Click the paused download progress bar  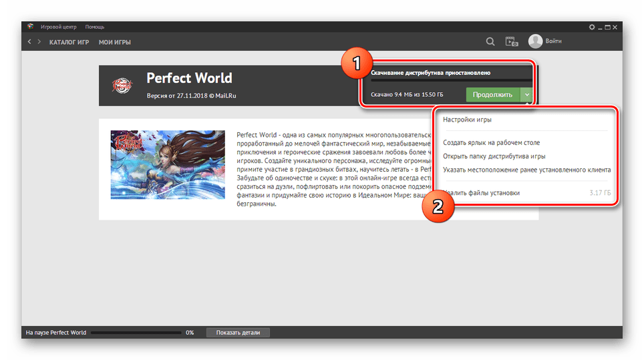[x=452, y=80]
